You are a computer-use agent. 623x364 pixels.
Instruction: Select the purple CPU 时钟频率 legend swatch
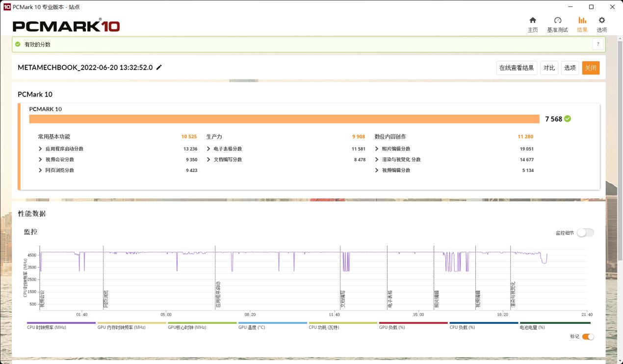point(61,323)
